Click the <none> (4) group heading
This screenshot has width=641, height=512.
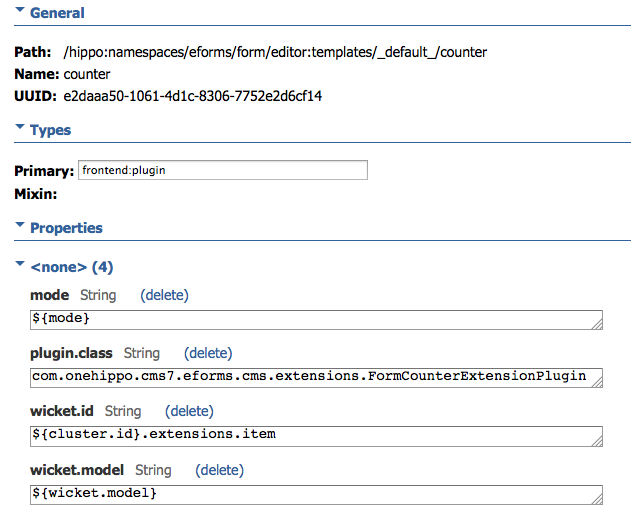click(72, 267)
